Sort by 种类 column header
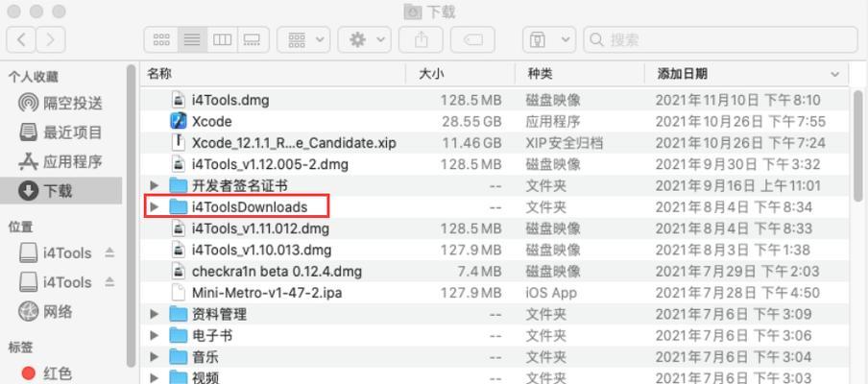This screenshot has height=384, width=868. click(580, 73)
